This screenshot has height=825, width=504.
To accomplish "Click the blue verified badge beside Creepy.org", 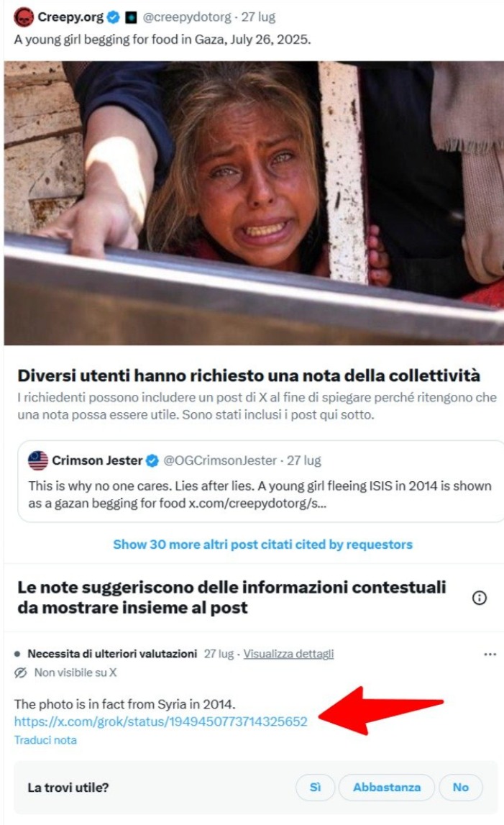I will pos(113,17).
